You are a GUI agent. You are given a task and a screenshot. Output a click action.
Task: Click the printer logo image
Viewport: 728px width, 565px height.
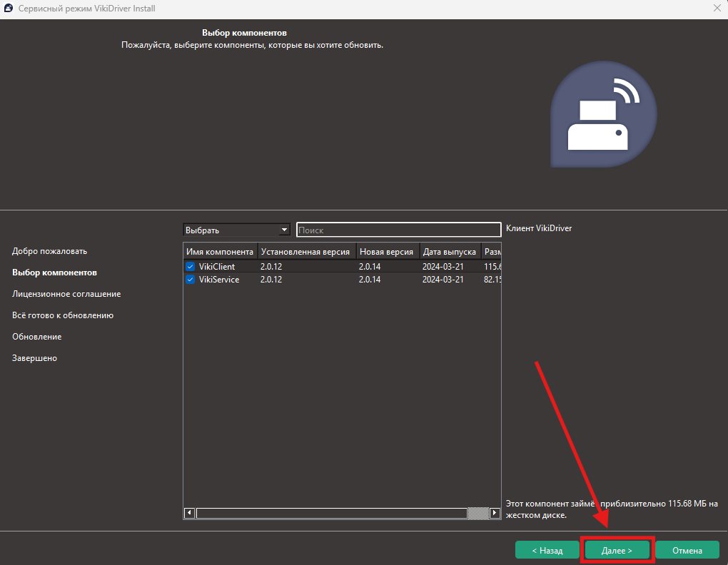pos(603,114)
